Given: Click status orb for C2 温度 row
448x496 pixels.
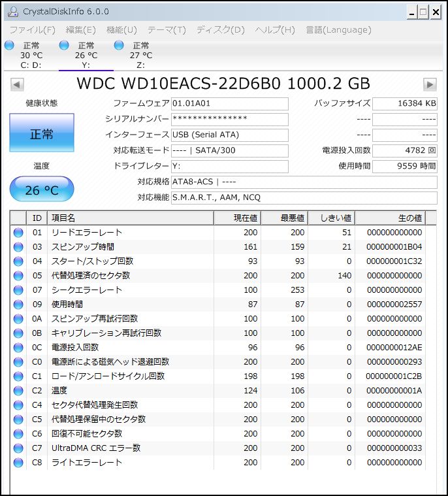Looking at the screenshot, I should [x=18, y=391].
